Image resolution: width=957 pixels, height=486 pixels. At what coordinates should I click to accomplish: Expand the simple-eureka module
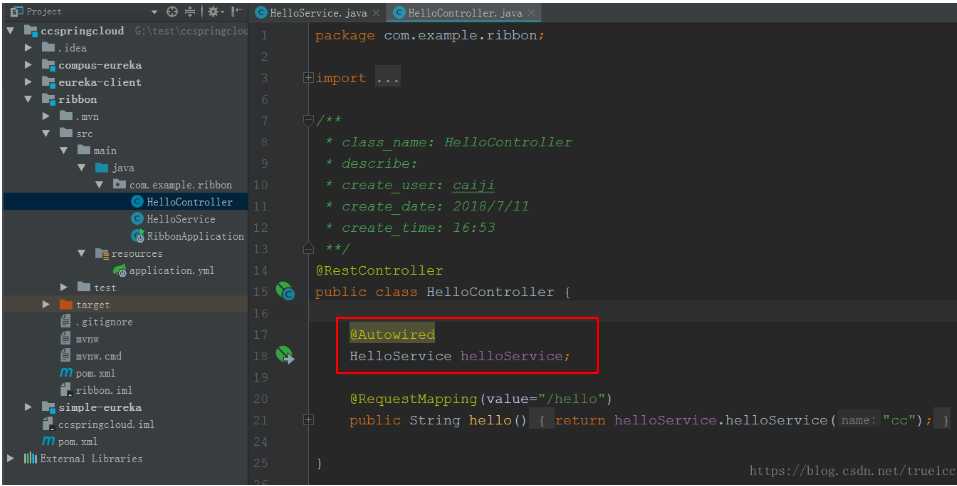tap(28, 407)
